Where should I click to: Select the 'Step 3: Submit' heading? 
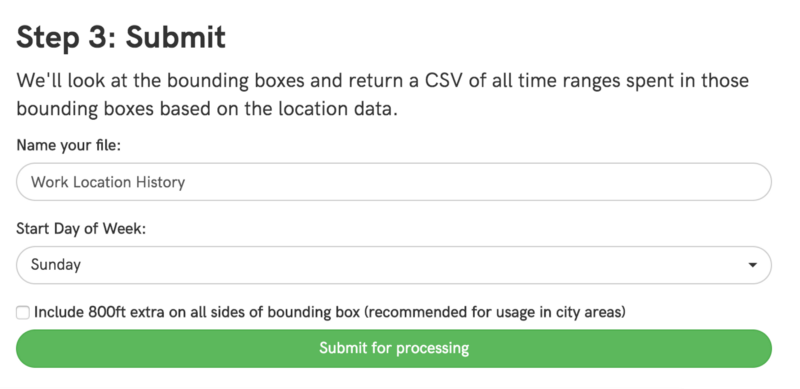pyautogui.click(x=121, y=37)
